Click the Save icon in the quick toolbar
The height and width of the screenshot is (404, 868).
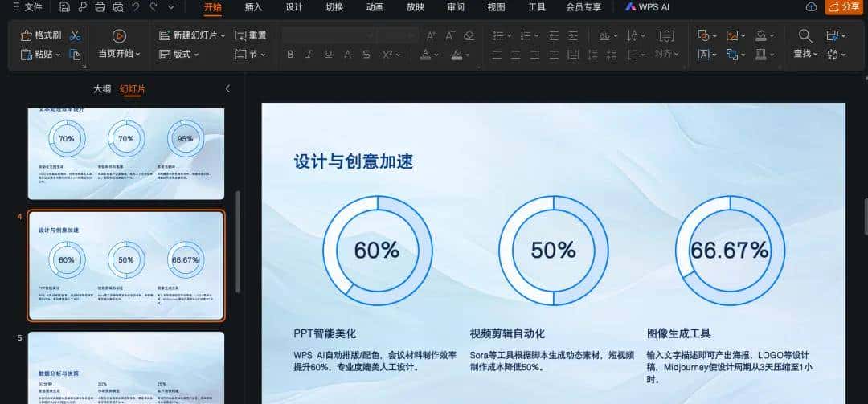(x=65, y=7)
